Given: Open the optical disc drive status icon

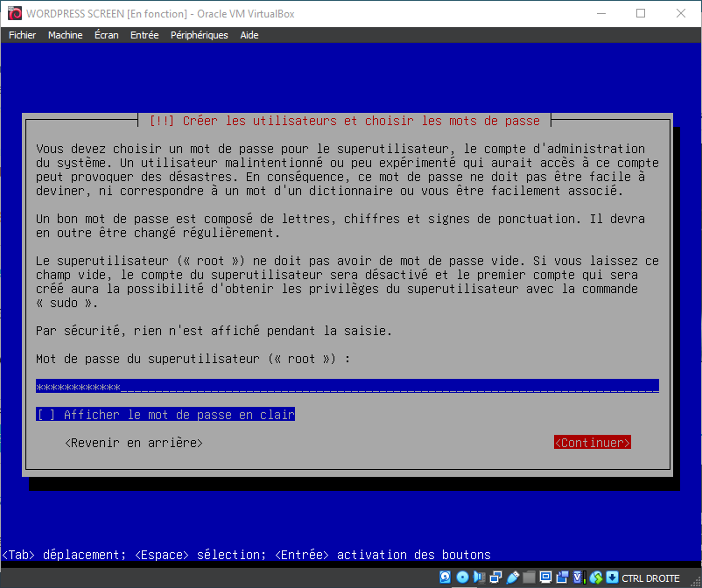Looking at the screenshot, I should coord(463,577).
